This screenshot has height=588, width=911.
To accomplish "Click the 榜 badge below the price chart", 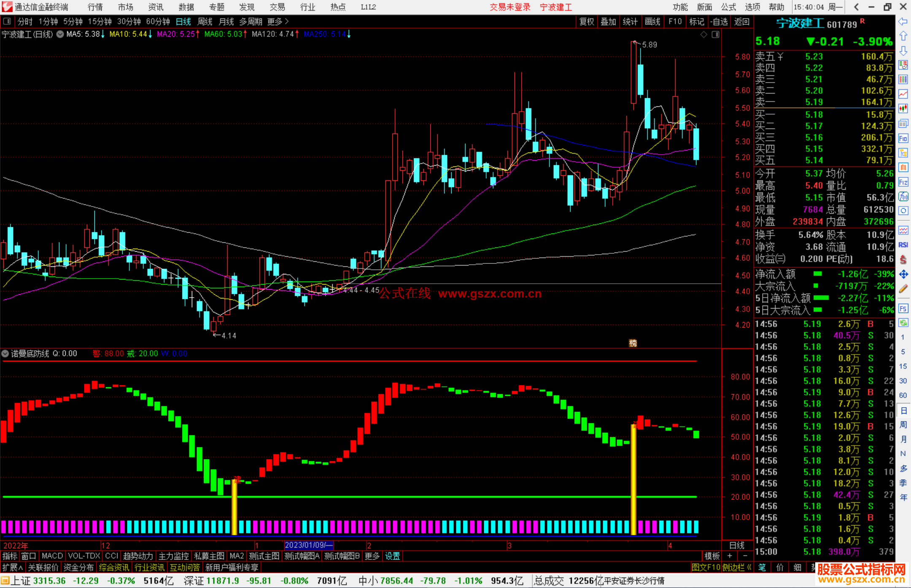I will click(x=633, y=343).
